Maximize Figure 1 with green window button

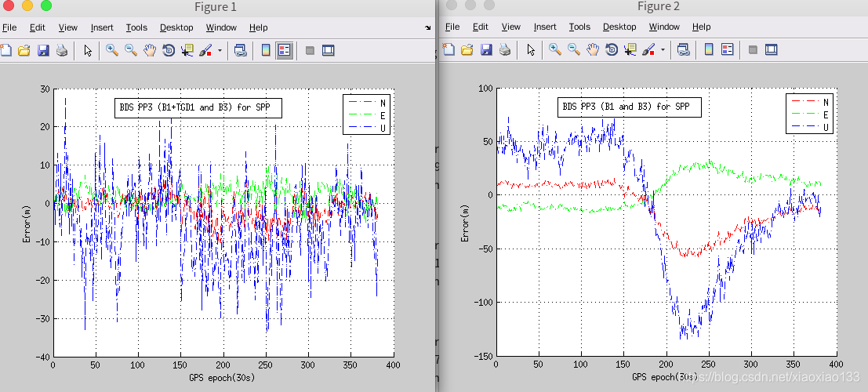46,5
